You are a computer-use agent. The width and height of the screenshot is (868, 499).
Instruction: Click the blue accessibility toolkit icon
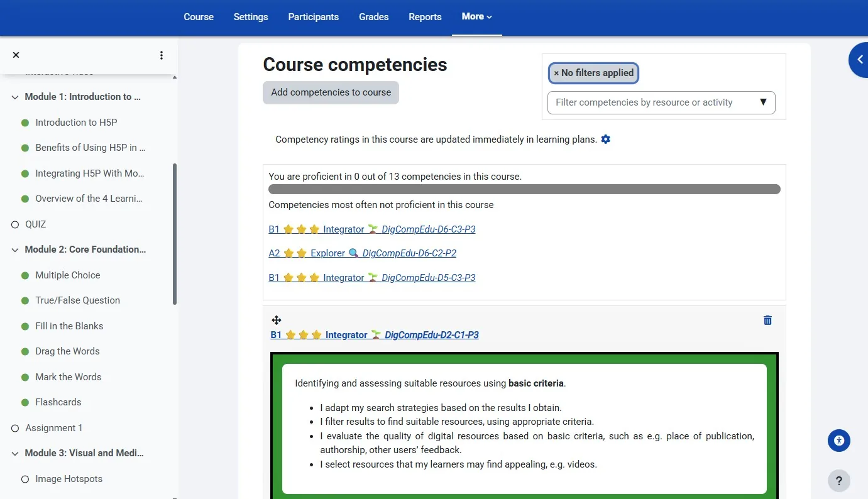click(x=838, y=440)
